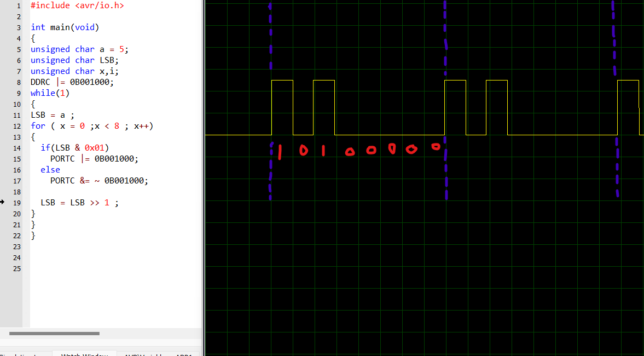Switch to the Watch Window tab
The image size is (644, 356).
[x=85, y=354]
